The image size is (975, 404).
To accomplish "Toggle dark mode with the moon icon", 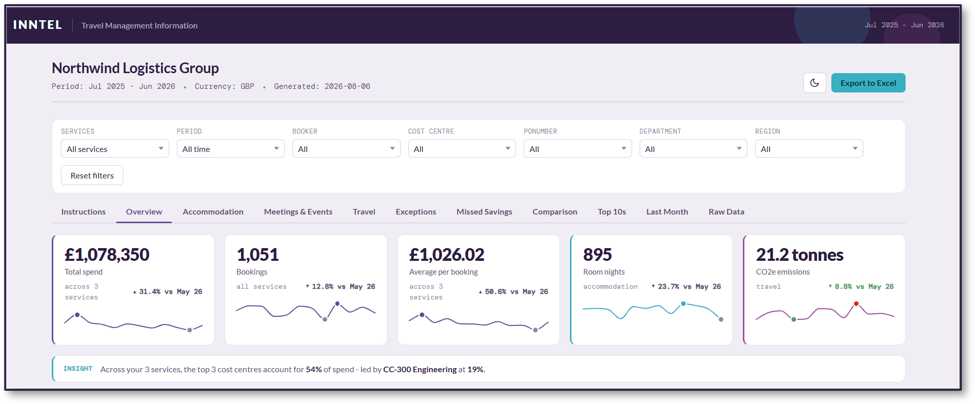I will point(815,83).
